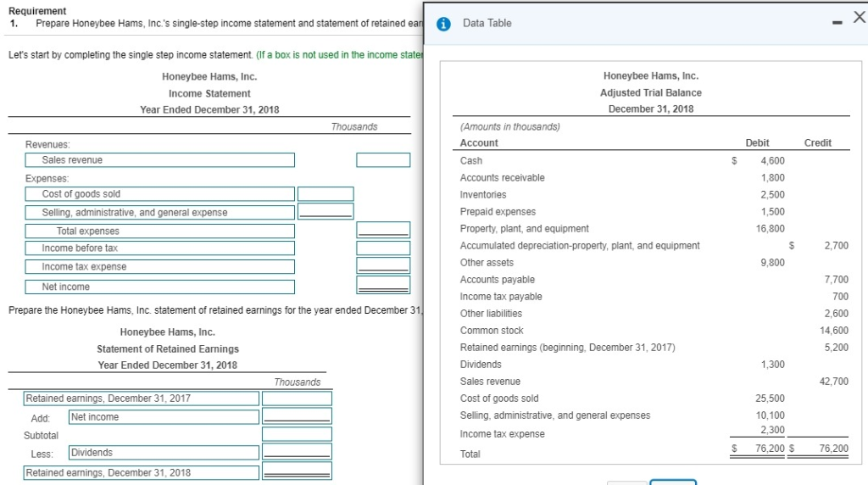Click Common stock value 14,600
The height and width of the screenshot is (485, 868).
click(834, 331)
